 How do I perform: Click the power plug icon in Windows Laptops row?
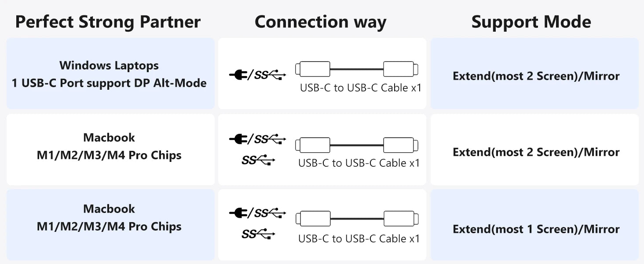tap(238, 75)
